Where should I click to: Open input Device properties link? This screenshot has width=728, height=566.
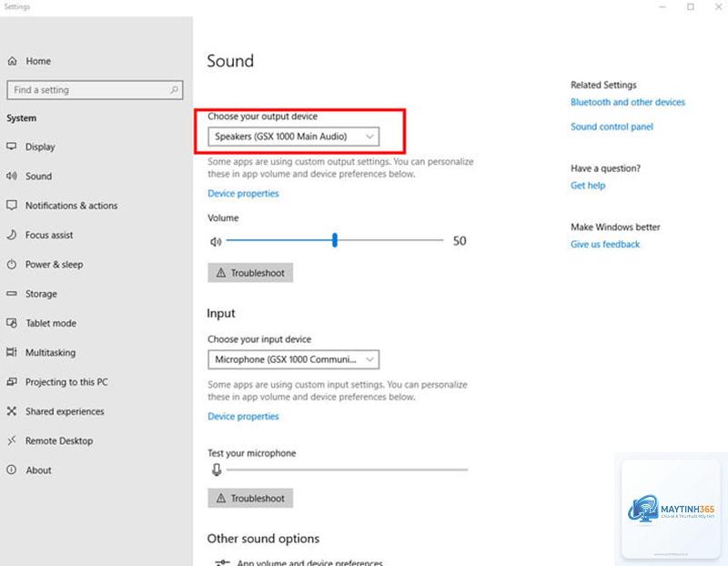243,416
